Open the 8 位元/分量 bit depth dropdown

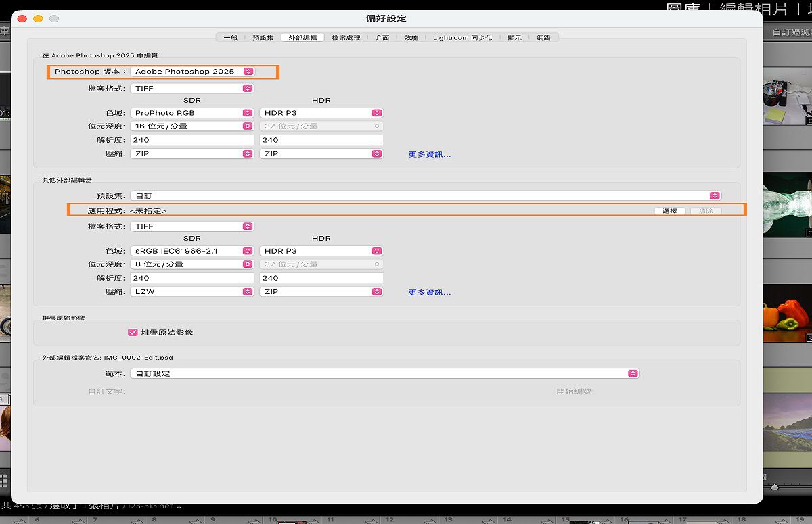(191, 264)
